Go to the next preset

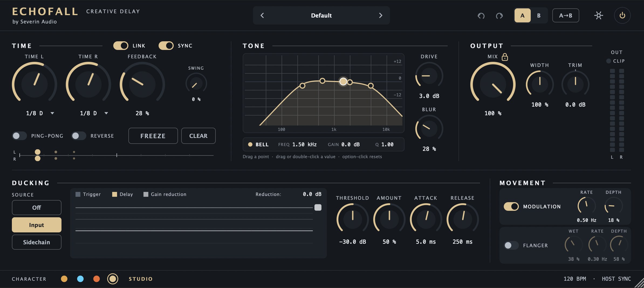(381, 15)
